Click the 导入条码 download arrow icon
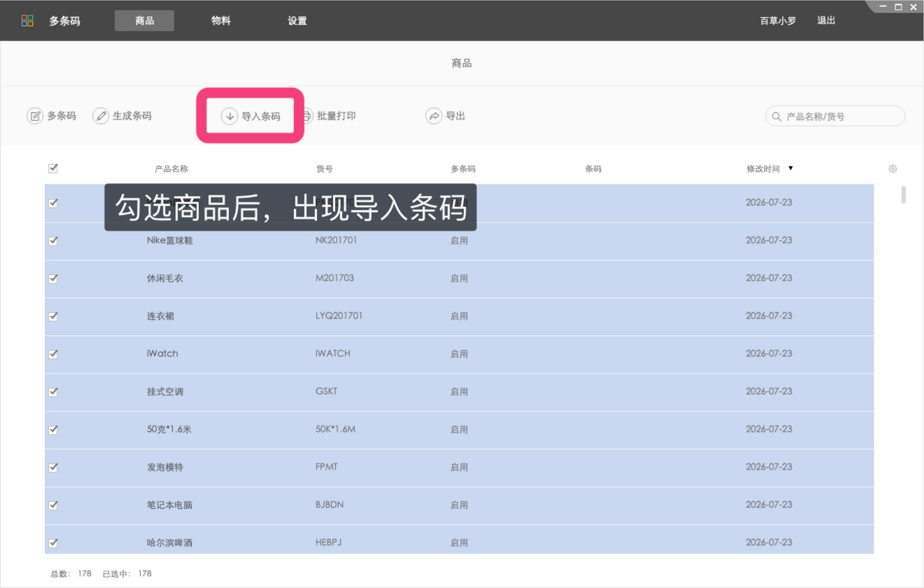 tap(229, 116)
